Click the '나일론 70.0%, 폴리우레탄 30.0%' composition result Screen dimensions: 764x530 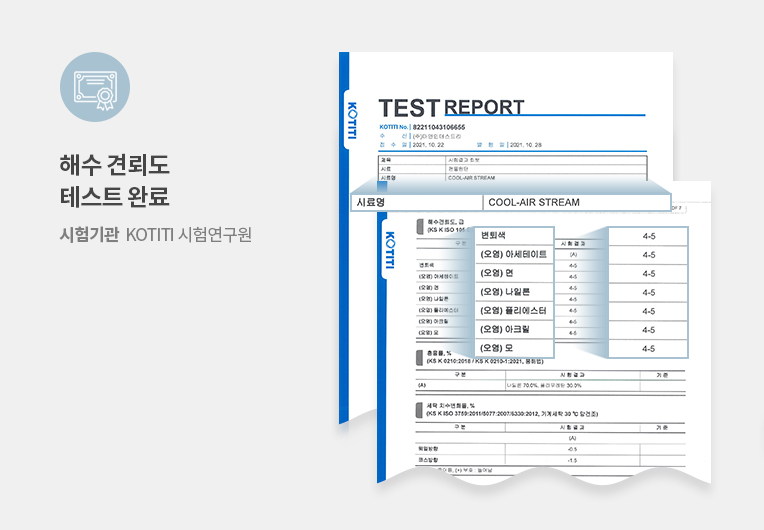click(x=544, y=385)
